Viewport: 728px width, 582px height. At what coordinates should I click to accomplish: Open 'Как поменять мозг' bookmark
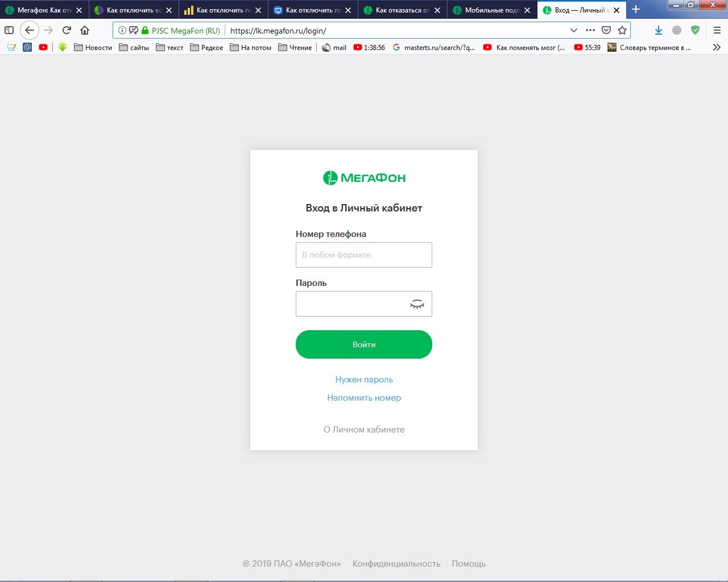coord(524,48)
